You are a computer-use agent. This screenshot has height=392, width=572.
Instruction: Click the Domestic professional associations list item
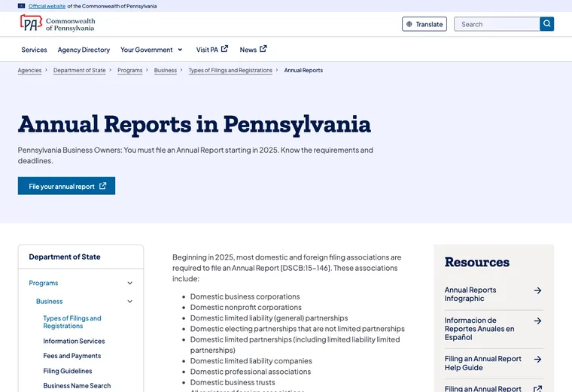point(250,372)
